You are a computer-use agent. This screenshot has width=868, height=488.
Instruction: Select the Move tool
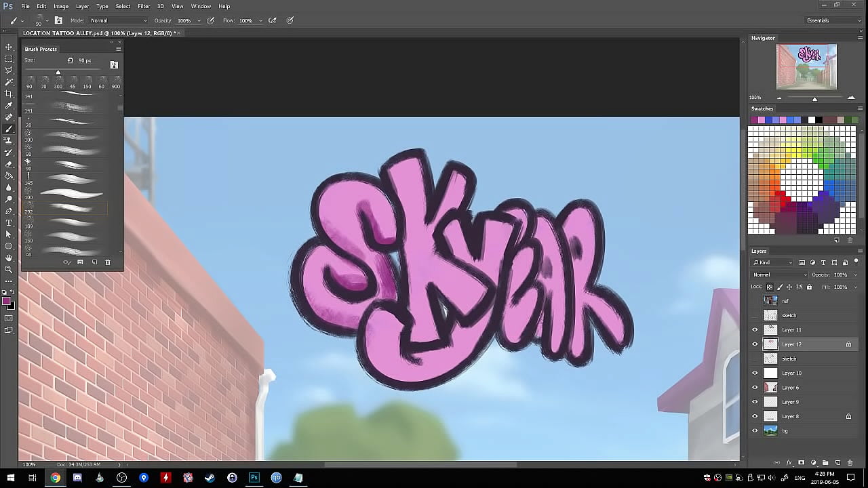tap(9, 47)
